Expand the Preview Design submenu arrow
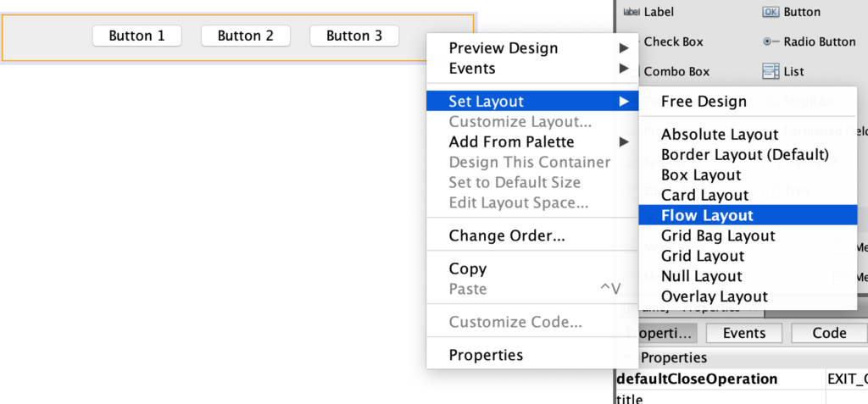Viewport: 868px width, 404px height. (x=624, y=48)
